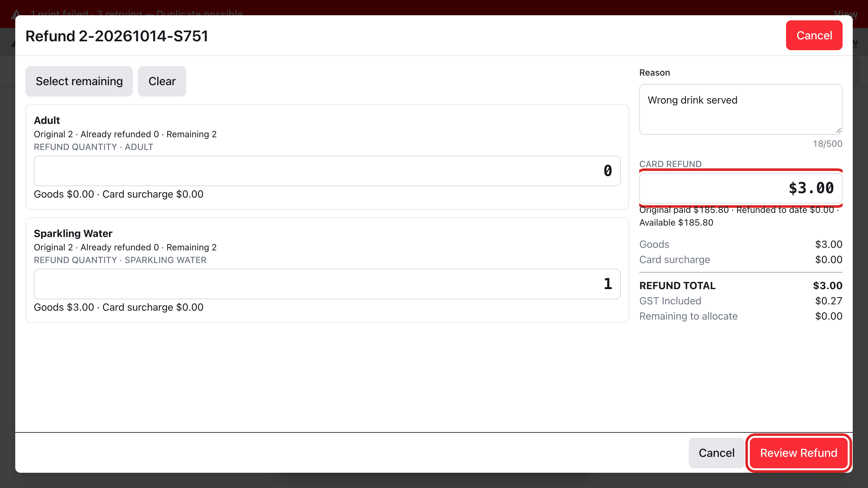The image size is (868, 488).
Task: Click the Adult item heading
Action: click(47, 120)
